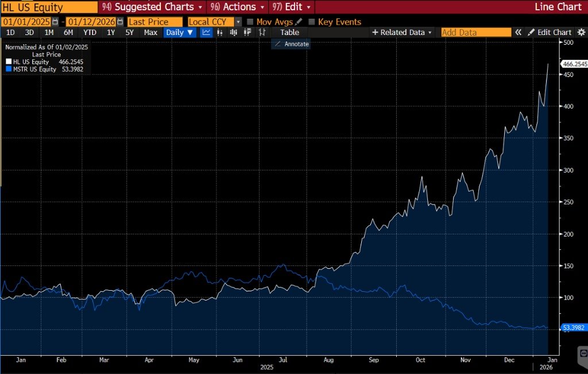Click the Add Data input field

[x=476, y=32]
